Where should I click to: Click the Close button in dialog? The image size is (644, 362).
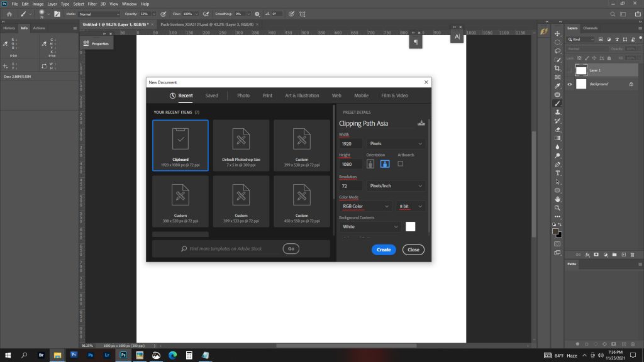pyautogui.click(x=413, y=250)
